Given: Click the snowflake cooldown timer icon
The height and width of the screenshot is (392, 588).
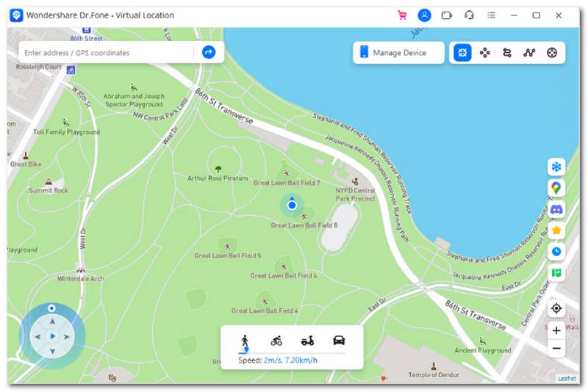Looking at the screenshot, I should pos(556,167).
